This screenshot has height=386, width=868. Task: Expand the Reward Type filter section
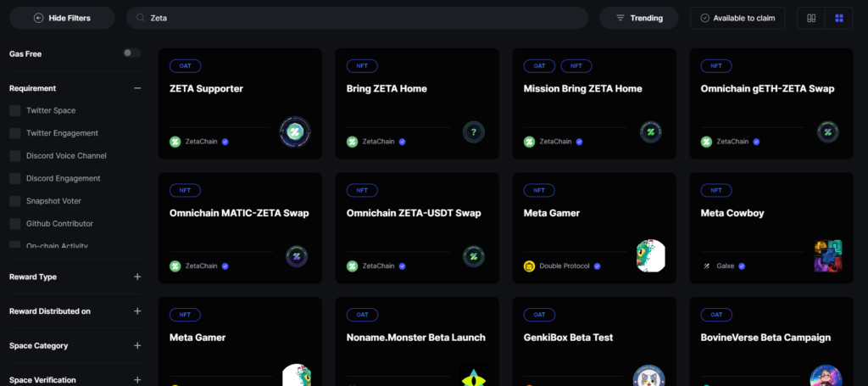click(137, 277)
